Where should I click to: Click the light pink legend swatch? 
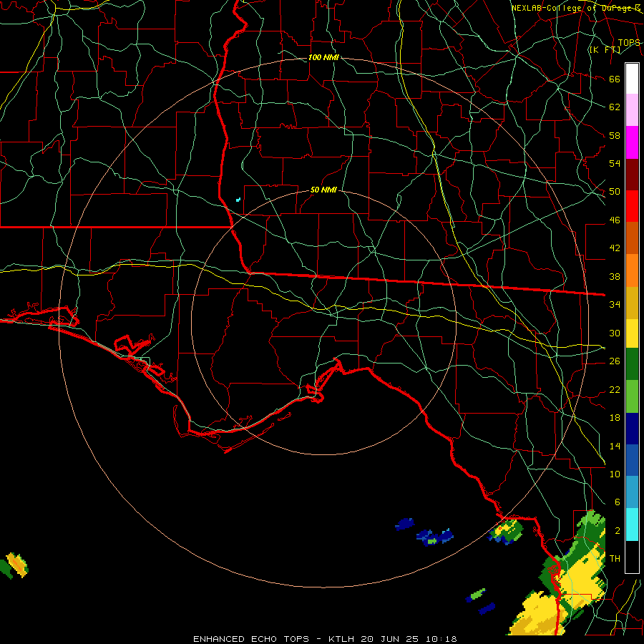[632, 109]
